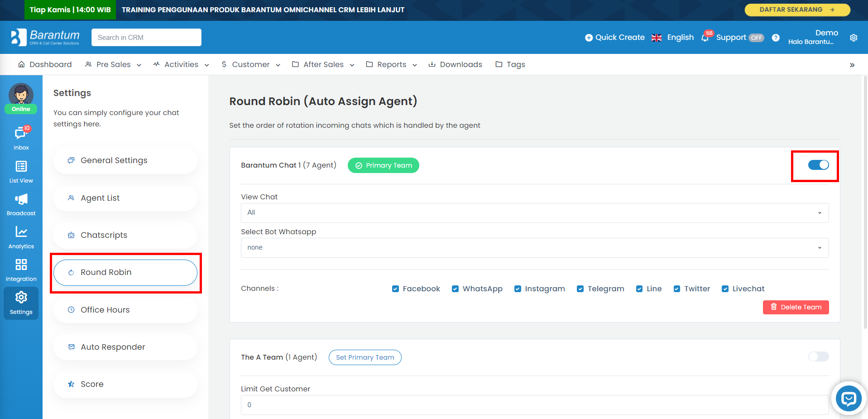Click the Auto Responder icon
Image resolution: width=868 pixels, height=419 pixels.
(71, 347)
